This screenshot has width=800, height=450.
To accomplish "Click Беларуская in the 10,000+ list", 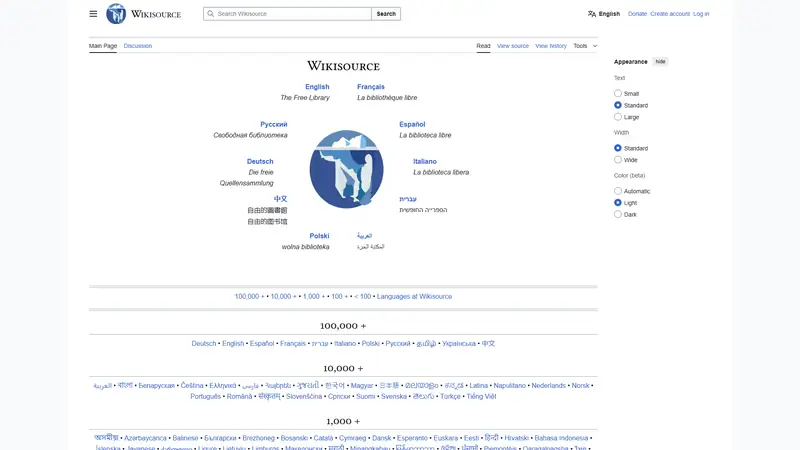I will 157,386.
